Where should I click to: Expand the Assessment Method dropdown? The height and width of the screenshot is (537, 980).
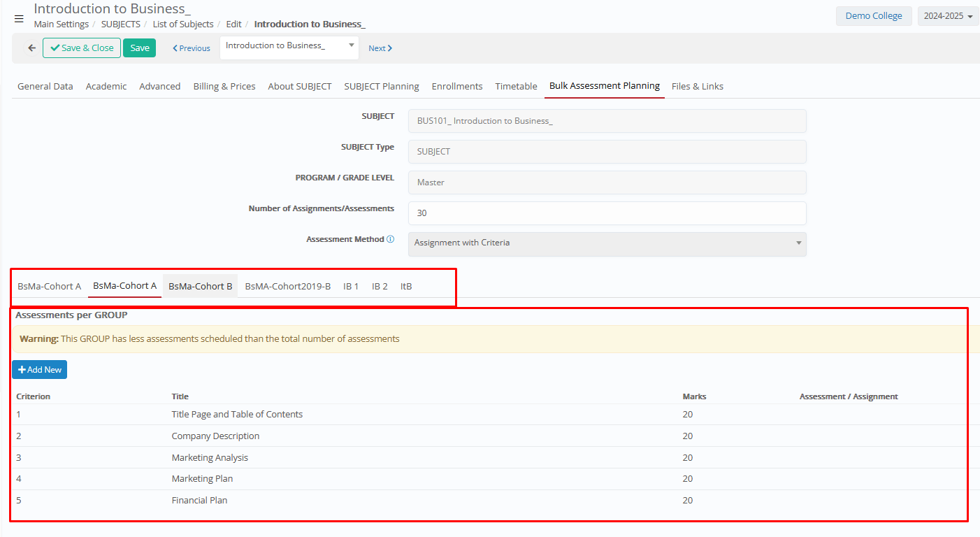pos(606,243)
